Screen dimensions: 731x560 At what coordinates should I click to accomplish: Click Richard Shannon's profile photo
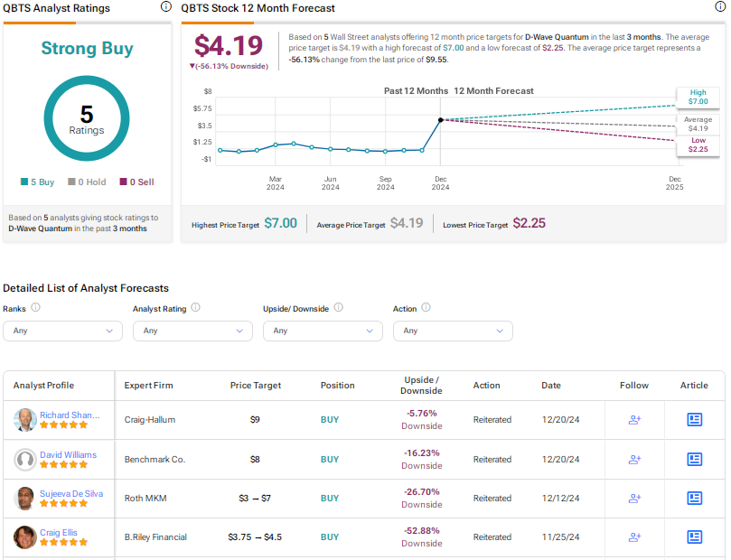pos(25,420)
